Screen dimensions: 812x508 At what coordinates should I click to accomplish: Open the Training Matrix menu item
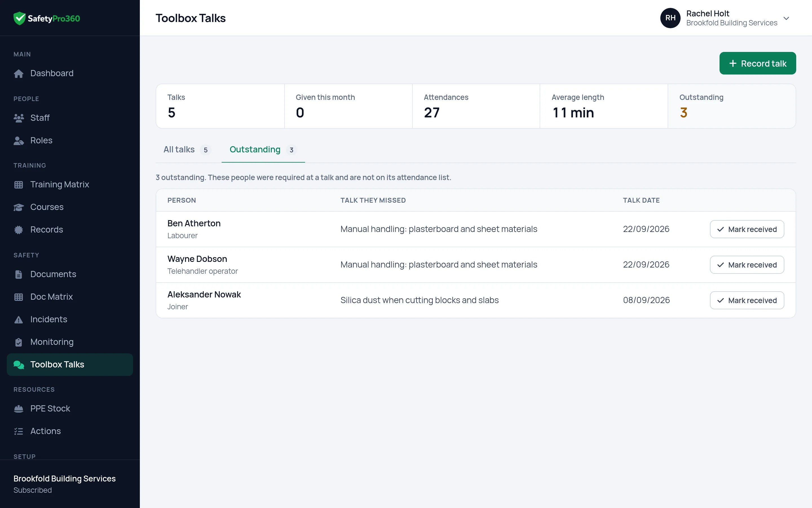(70, 185)
